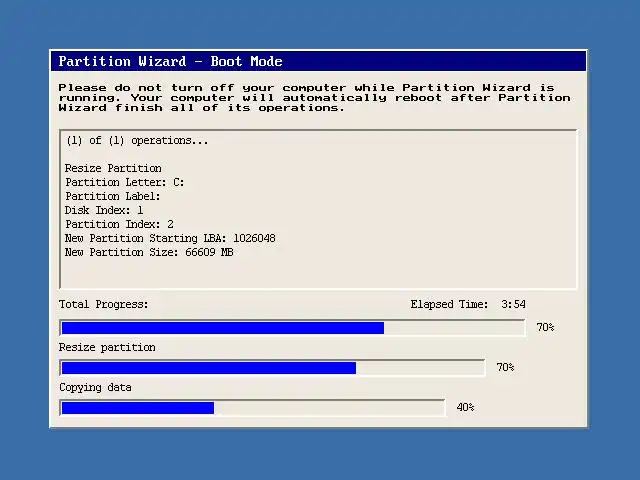Click the 70% value beside Total Progress
The image size is (640, 480).
(545, 327)
